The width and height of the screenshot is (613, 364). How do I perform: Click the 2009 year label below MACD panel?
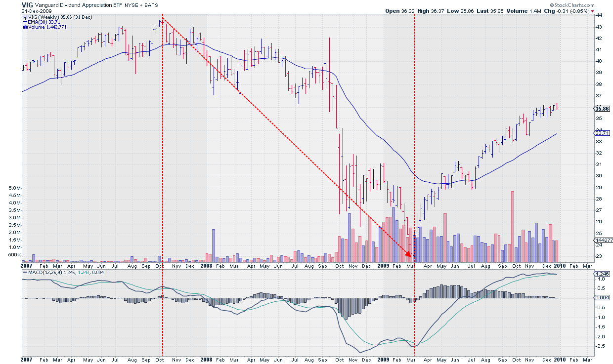tap(383, 360)
